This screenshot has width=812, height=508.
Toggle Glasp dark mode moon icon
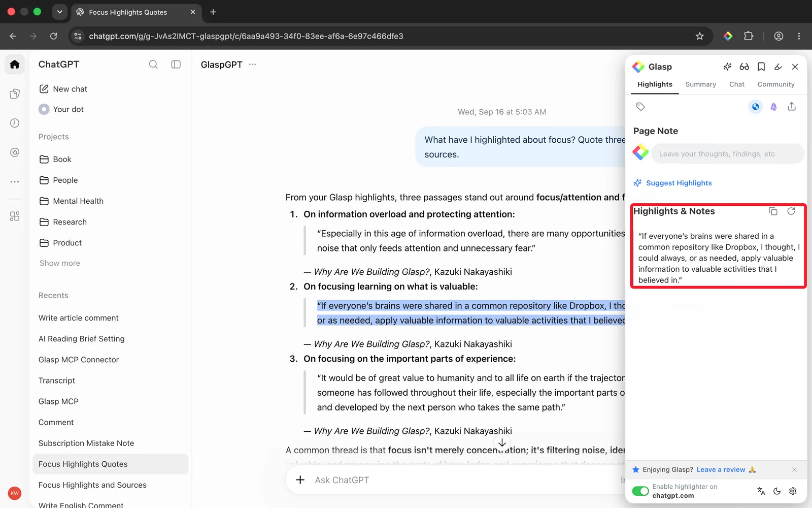coord(777,491)
